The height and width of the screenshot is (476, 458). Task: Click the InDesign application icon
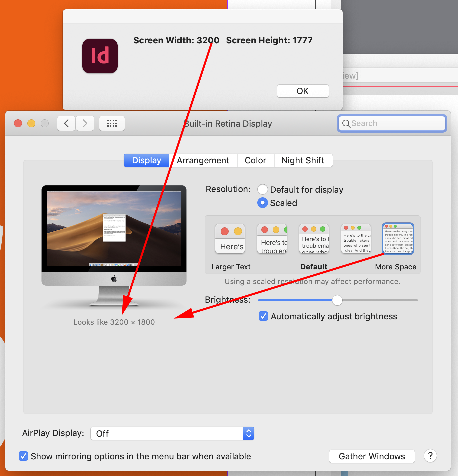(100, 56)
